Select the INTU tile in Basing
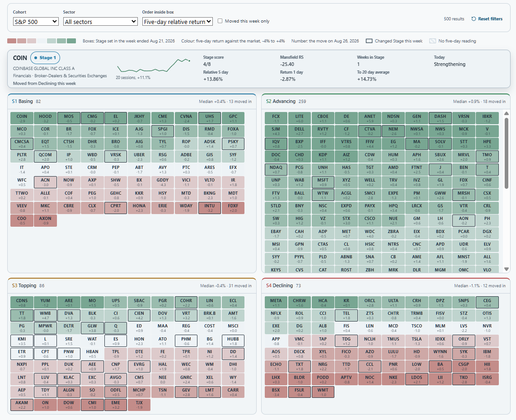 (x=210, y=208)
